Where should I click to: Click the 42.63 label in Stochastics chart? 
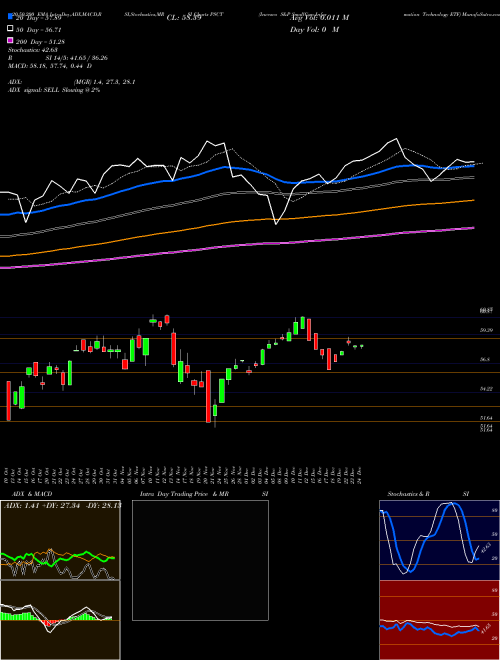point(486,548)
